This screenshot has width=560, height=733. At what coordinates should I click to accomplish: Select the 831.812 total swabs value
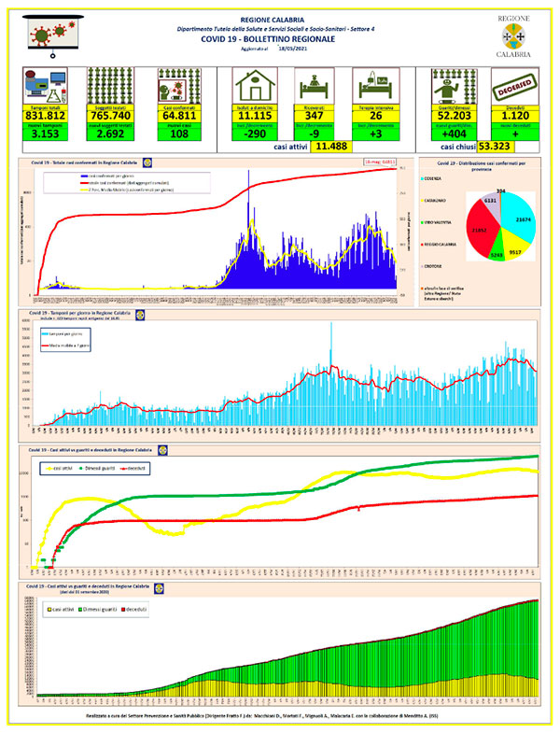point(46,116)
